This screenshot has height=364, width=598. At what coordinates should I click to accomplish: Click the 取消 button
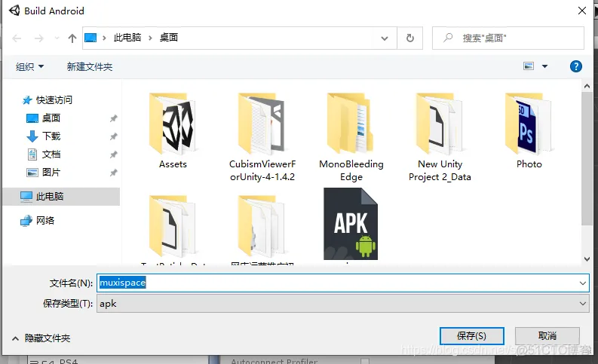point(547,336)
